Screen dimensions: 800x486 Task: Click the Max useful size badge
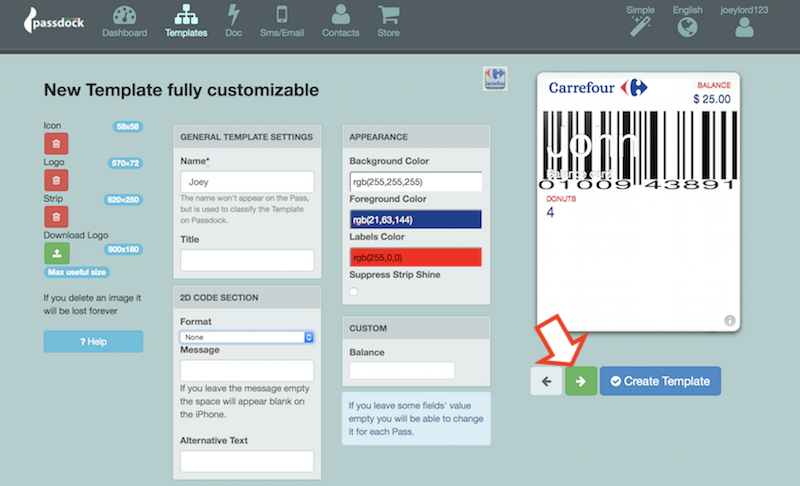pos(77,272)
